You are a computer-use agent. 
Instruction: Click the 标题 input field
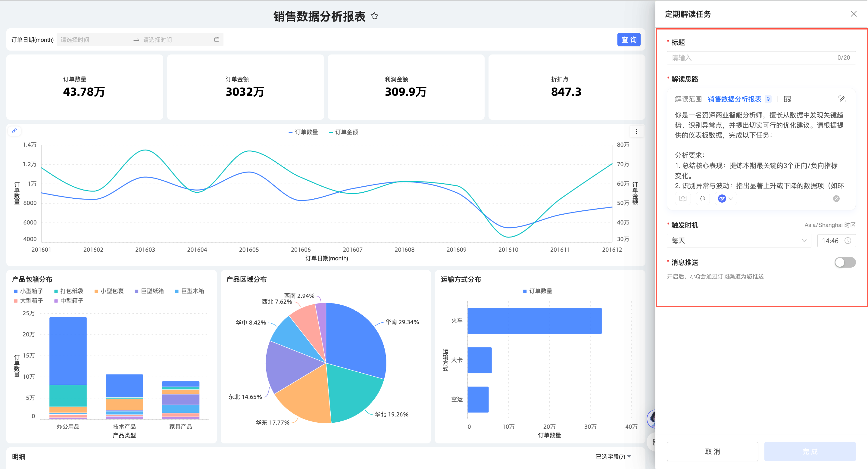tap(761, 57)
